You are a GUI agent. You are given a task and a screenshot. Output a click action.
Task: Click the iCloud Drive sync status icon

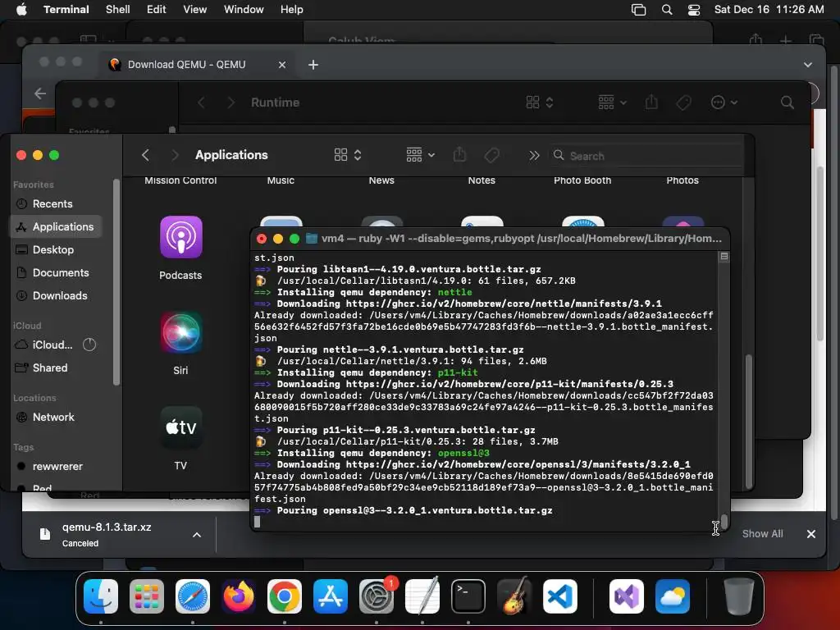tap(89, 345)
